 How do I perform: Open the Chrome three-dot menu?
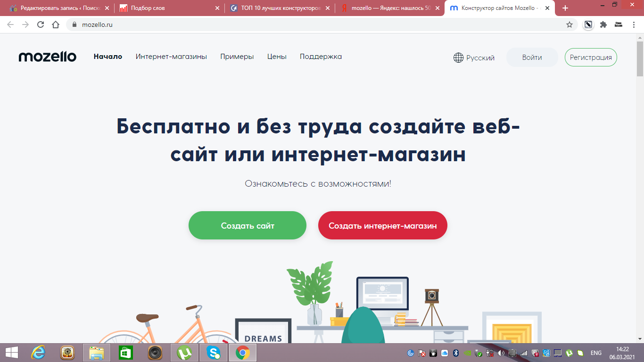pyautogui.click(x=633, y=25)
